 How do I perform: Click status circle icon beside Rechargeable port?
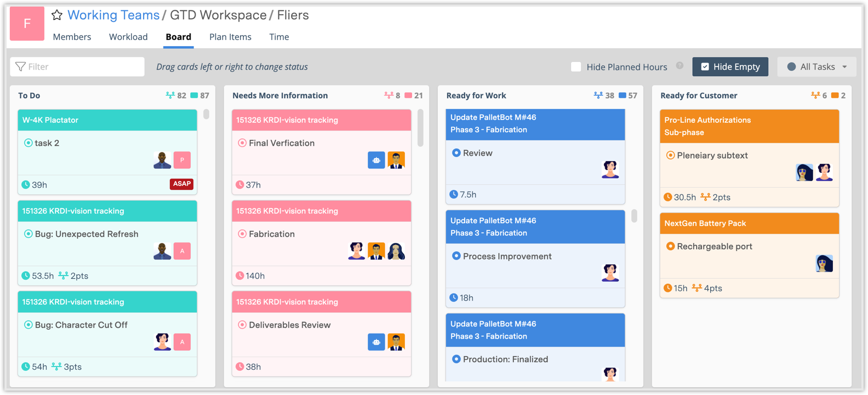click(x=670, y=246)
